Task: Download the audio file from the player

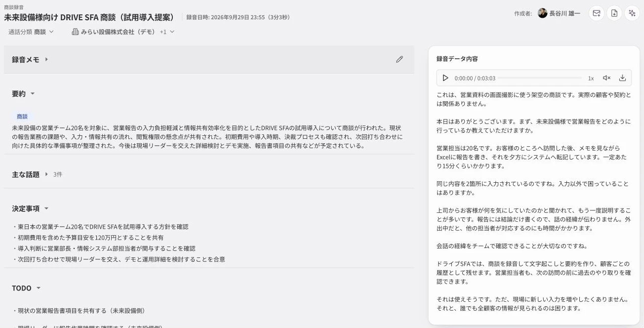Action: point(622,78)
